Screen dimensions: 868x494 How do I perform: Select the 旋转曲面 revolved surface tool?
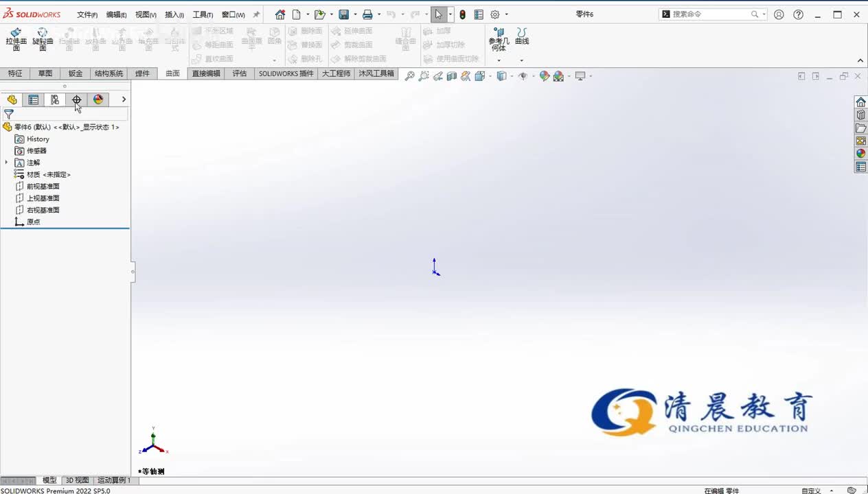[x=43, y=39]
